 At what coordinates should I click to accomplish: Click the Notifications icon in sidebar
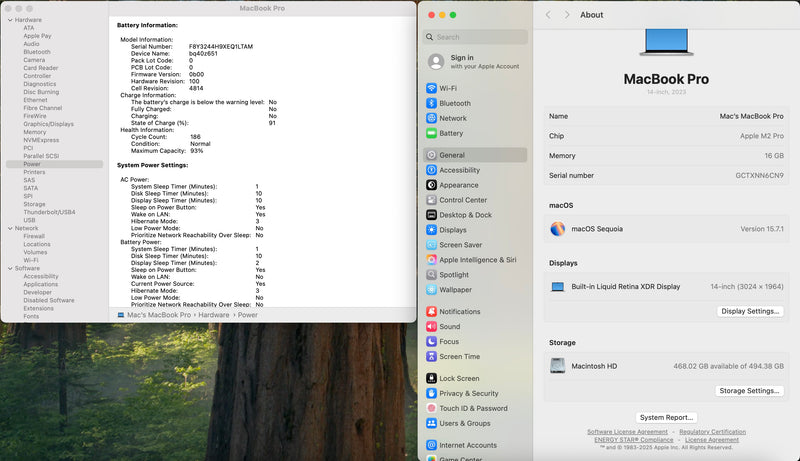click(x=431, y=312)
